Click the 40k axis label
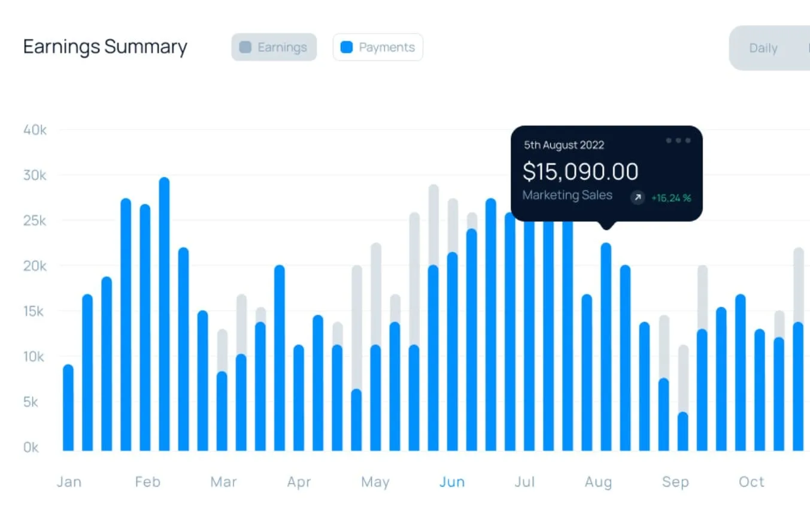Screen dimensions: 810x532 pyautogui.click(x=35, y=130)
